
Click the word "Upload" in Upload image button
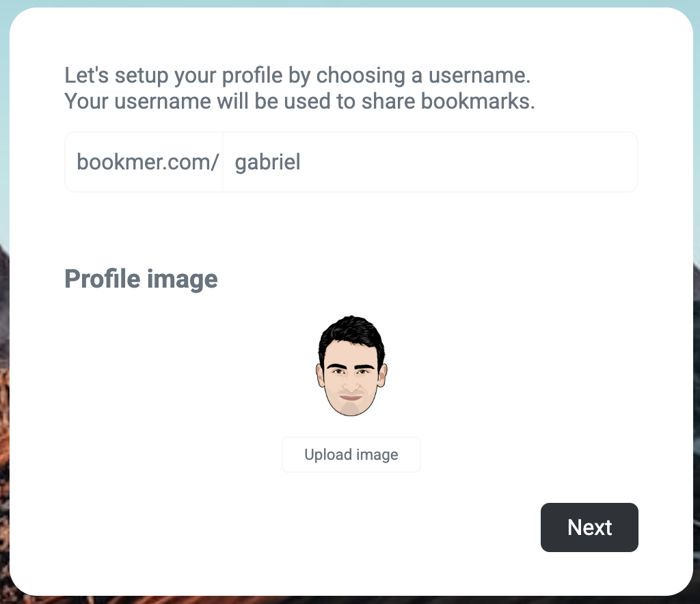click(x=327, y=455)
